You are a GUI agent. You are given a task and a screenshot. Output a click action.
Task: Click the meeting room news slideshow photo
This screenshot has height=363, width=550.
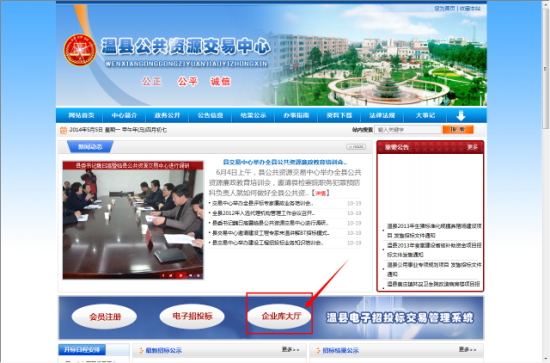click(x=133, y=220)
